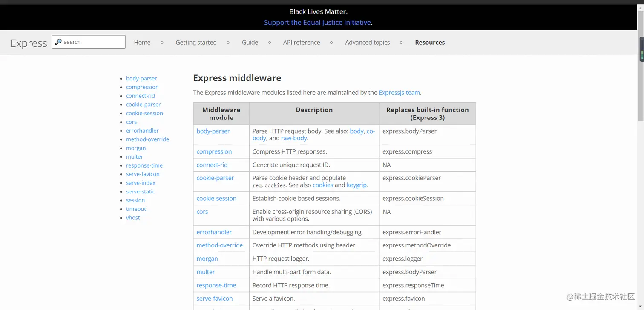644x310 pixels.
Task: Jump to method-override in the sidebar list
Action: [x=147, y=139]
